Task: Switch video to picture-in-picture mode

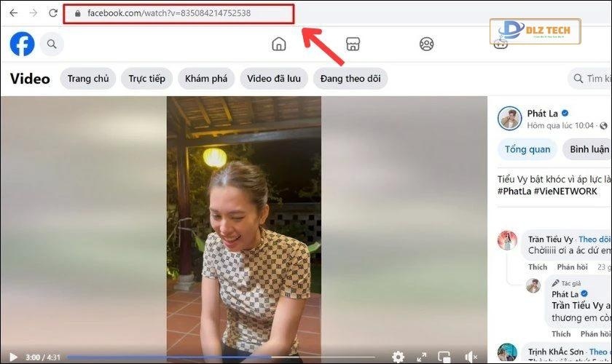Action: (x=444, y=357)
